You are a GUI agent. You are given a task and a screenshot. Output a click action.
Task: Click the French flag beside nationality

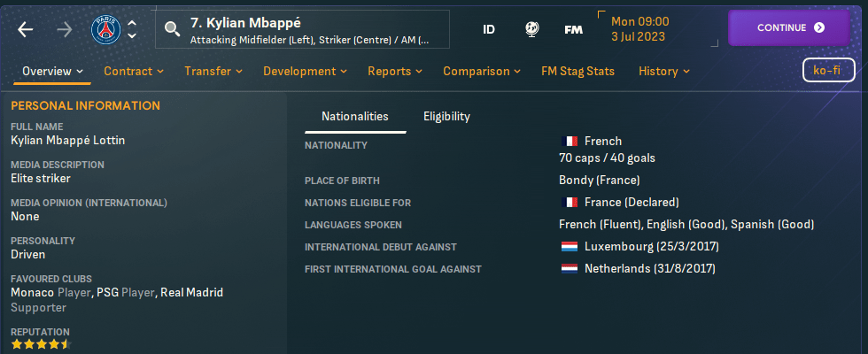(570, 142)
